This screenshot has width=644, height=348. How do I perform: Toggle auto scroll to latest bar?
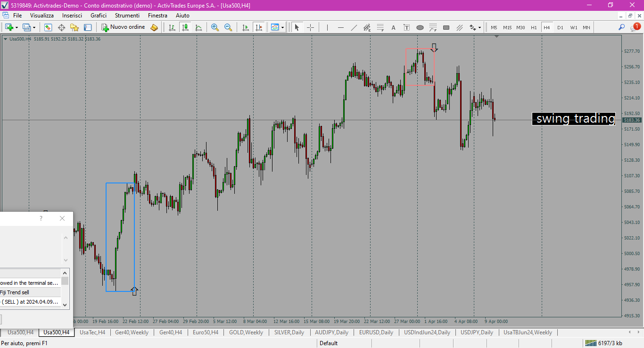point(245,27)
